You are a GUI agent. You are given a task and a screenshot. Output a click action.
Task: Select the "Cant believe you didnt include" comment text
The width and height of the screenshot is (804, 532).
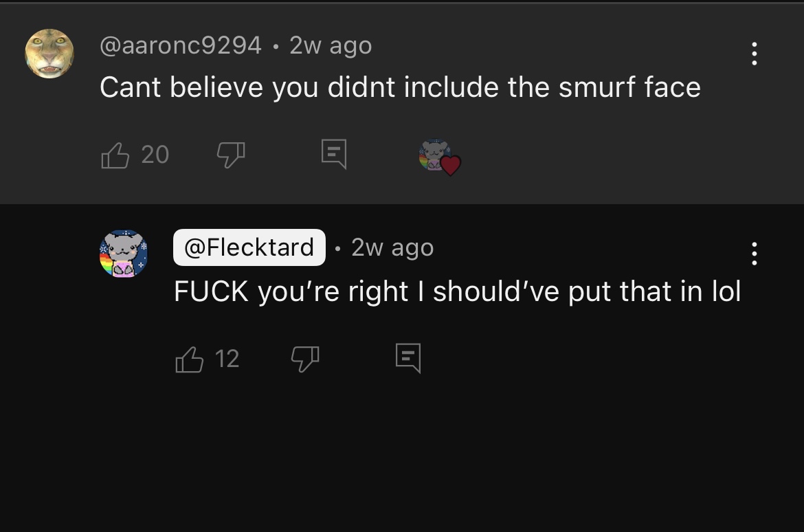tap(301, 87)
